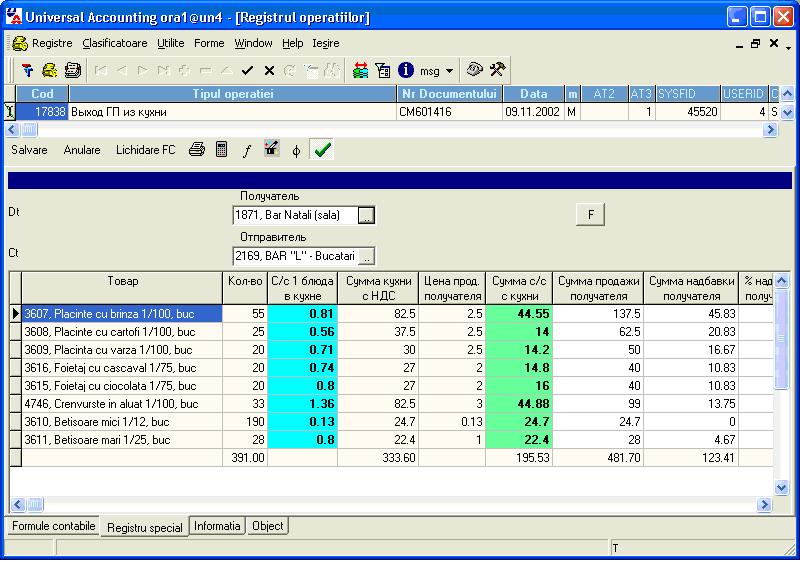Click the application icon in the title bar
Screen dimensions: 800x562
[14, 16]
